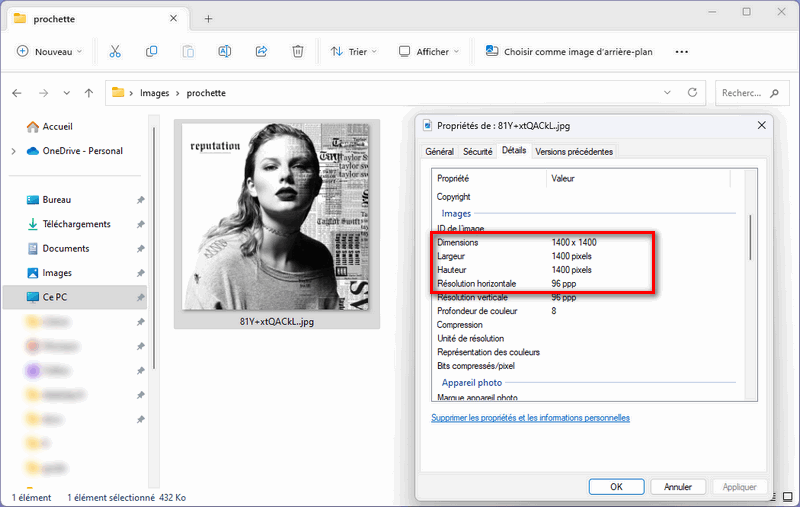Open the Versions précédentes tab

point(574,151)
